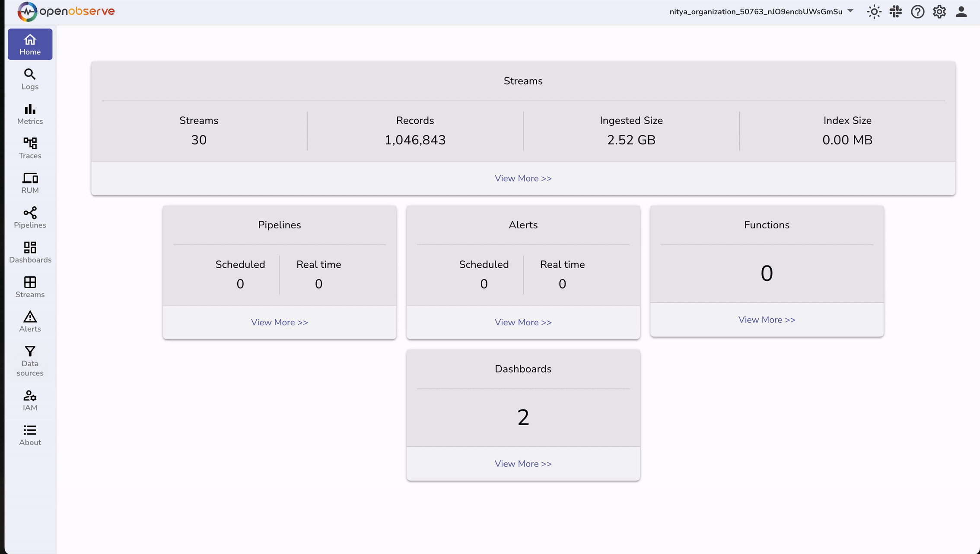Open the Alerts section

30,321
